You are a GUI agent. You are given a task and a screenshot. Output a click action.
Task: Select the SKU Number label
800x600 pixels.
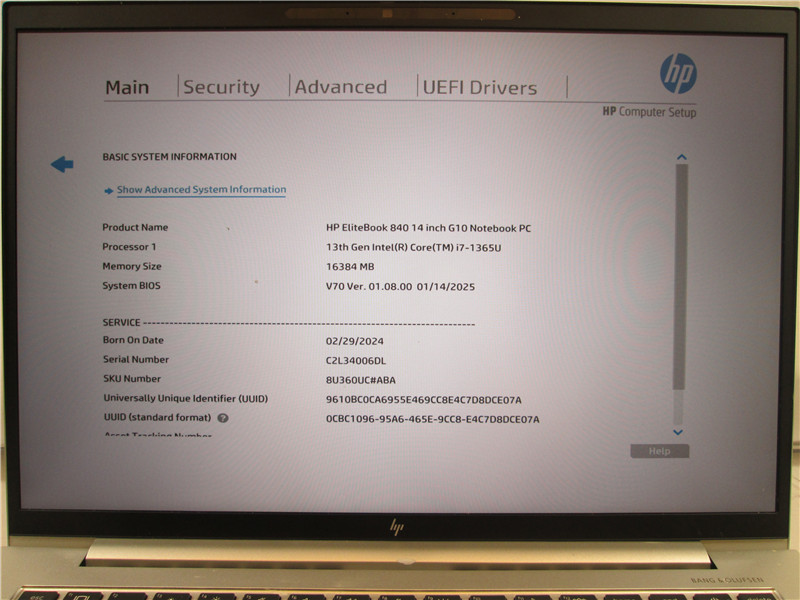coord(132,379)
